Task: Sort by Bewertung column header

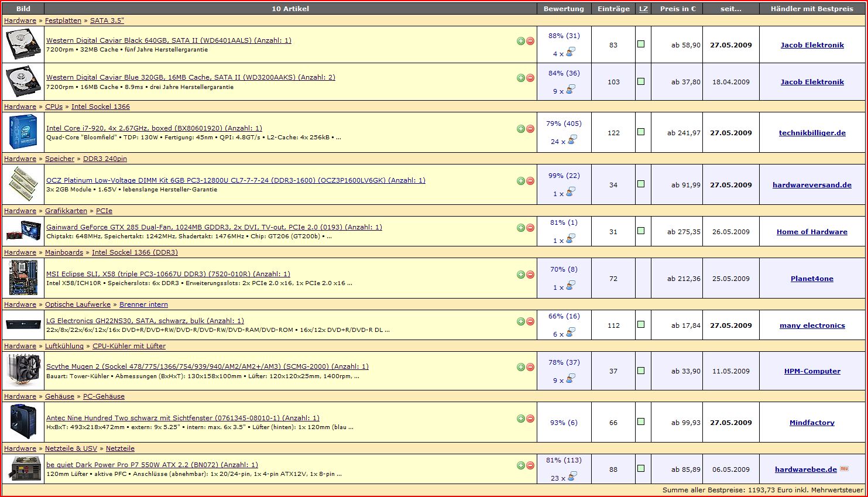Action: 564,9
